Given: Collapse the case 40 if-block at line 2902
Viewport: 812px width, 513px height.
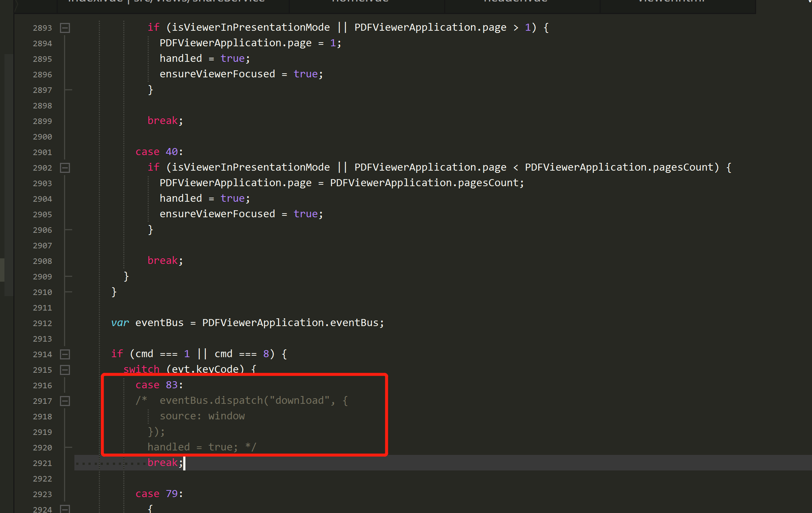Looking at the screenshot, I should [65, 168].
